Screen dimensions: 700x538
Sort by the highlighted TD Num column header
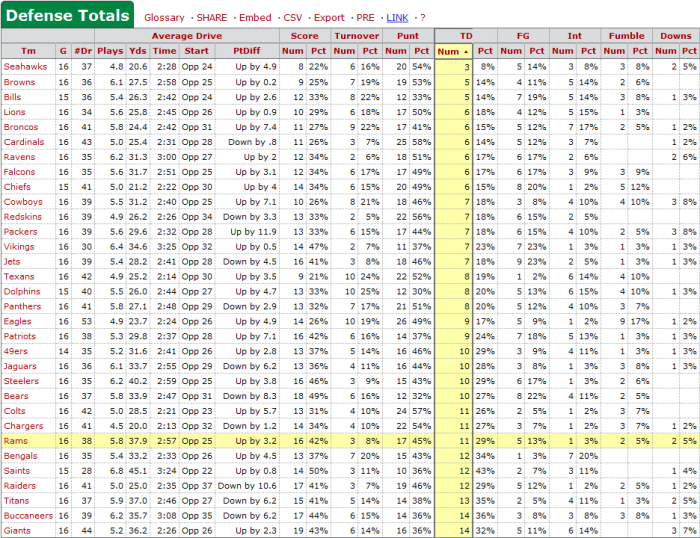click(x=454, y=51)
